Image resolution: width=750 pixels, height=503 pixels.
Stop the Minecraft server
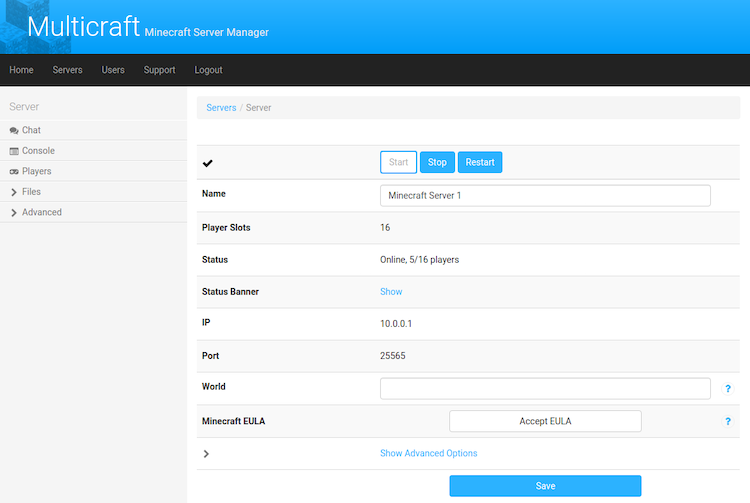(x=437, y=162)
